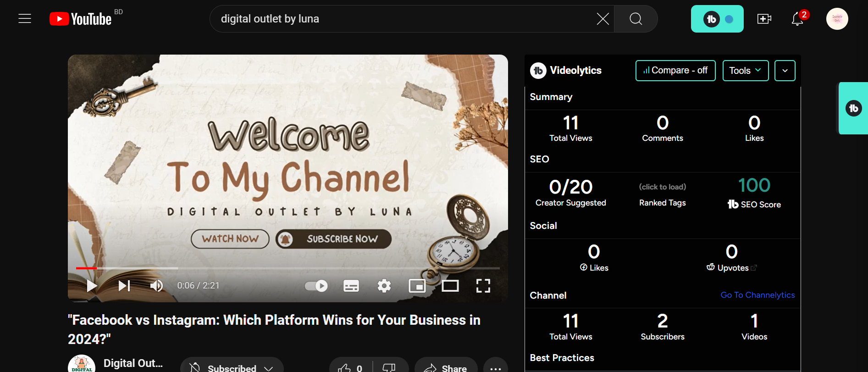This screenshot has width=868, height=372.
Task: Click 1 Videos channel stat
Action: 754,327
